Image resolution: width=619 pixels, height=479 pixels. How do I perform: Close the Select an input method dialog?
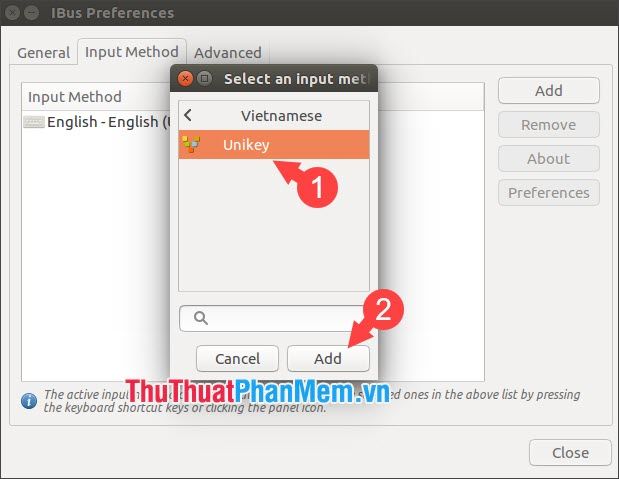[x=185, y=79]
